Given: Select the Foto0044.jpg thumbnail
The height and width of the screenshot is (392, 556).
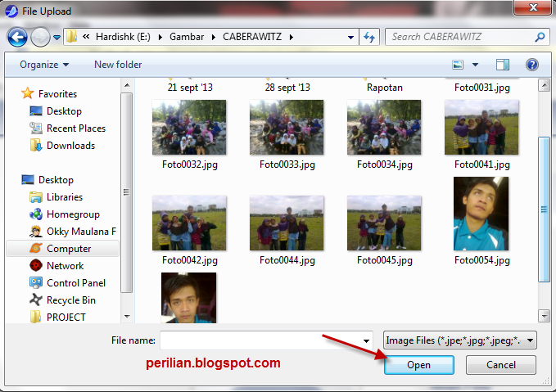Looking at the screenshot, I should point(287,223).
